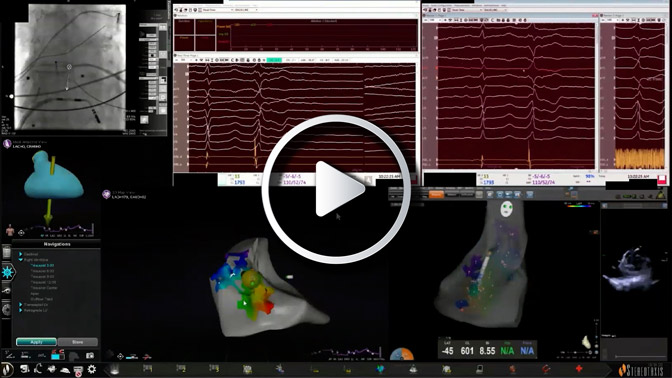Click the red cross icon in bottom toolbar
This screenshot has height=378, width=672.
pyautogui.click(x=579, y=369)
